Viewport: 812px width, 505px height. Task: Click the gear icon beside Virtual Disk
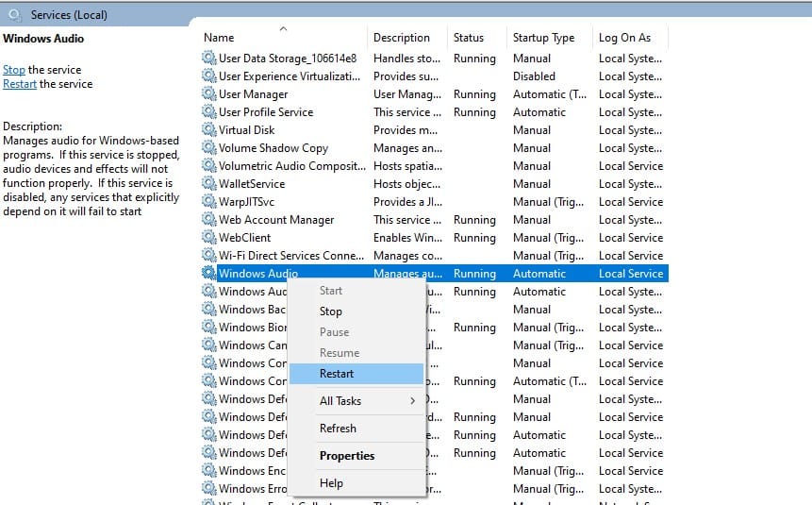tap(208, 130)
